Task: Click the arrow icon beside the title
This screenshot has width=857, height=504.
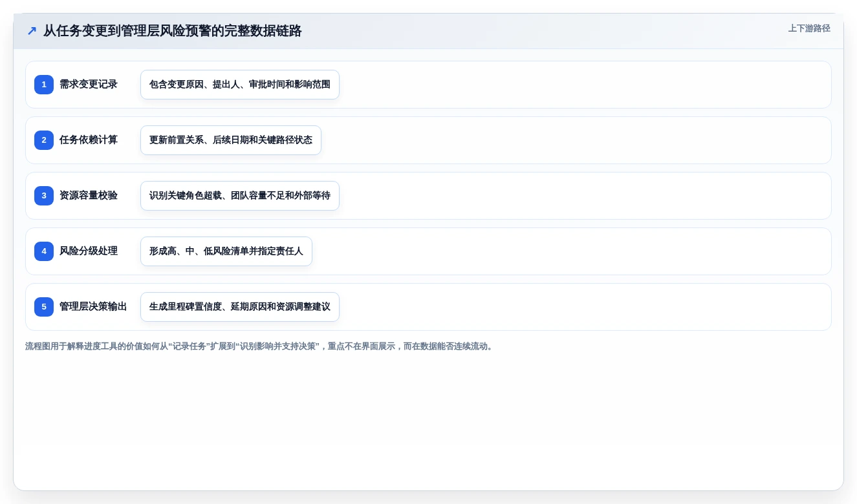Action: click(x=32, y=31)
